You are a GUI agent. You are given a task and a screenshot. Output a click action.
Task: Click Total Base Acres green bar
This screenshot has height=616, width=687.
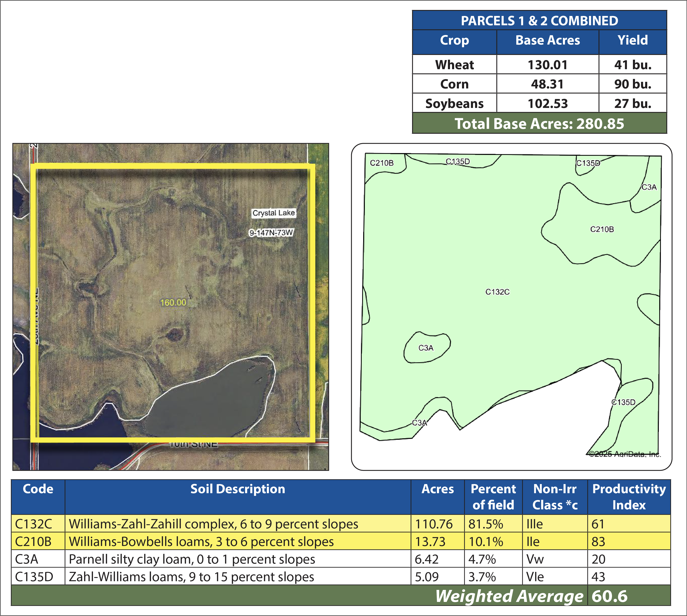pos(539,123)
